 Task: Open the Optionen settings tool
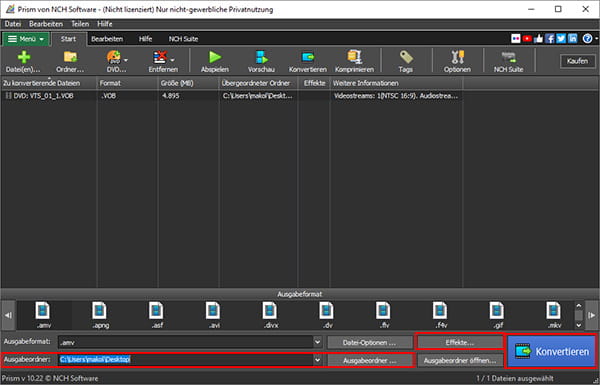click(x=457, y=61)
